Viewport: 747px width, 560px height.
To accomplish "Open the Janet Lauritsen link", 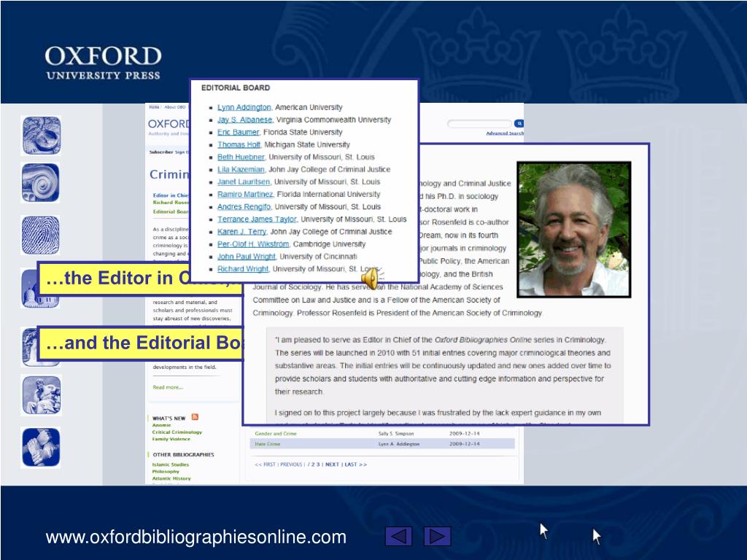I will click(x=244, y=182).
